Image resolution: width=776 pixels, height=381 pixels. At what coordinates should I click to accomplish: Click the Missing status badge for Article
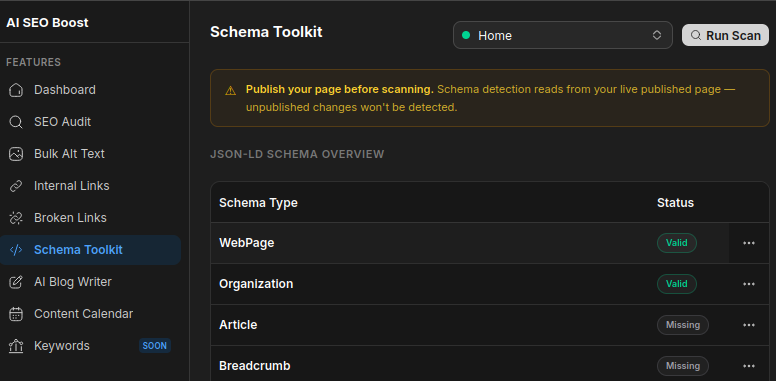click(683, 325)
